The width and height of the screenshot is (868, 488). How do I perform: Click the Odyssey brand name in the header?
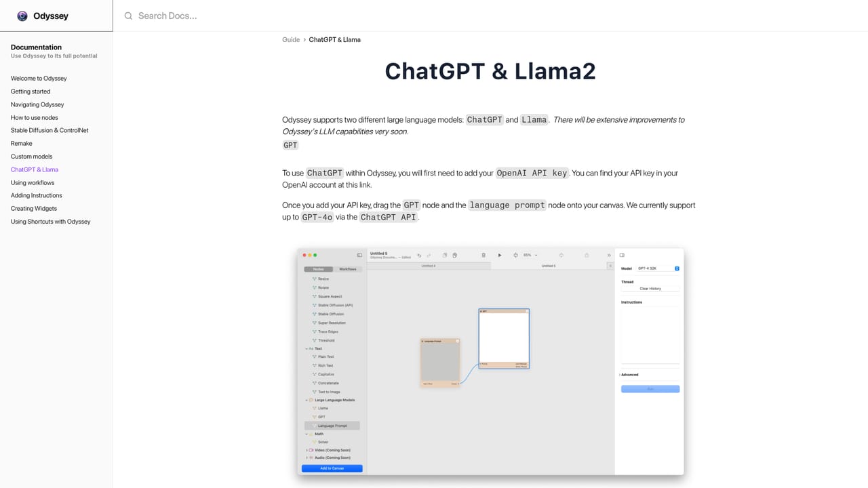(x=51, y=16)
